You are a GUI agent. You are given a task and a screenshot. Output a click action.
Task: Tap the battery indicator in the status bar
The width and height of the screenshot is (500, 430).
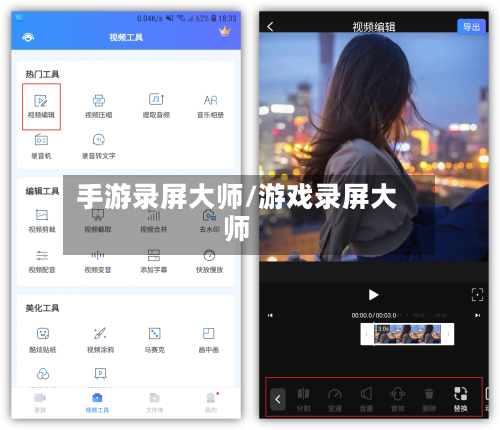(x=214, y=18)
